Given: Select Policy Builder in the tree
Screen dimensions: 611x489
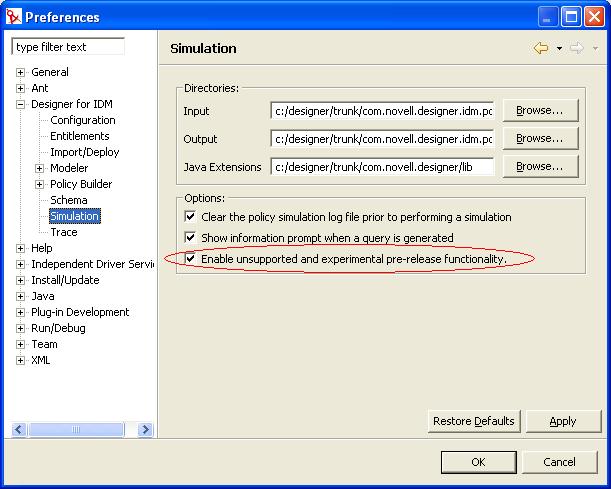Looking at the screenshot, I should tap(81, 184).
